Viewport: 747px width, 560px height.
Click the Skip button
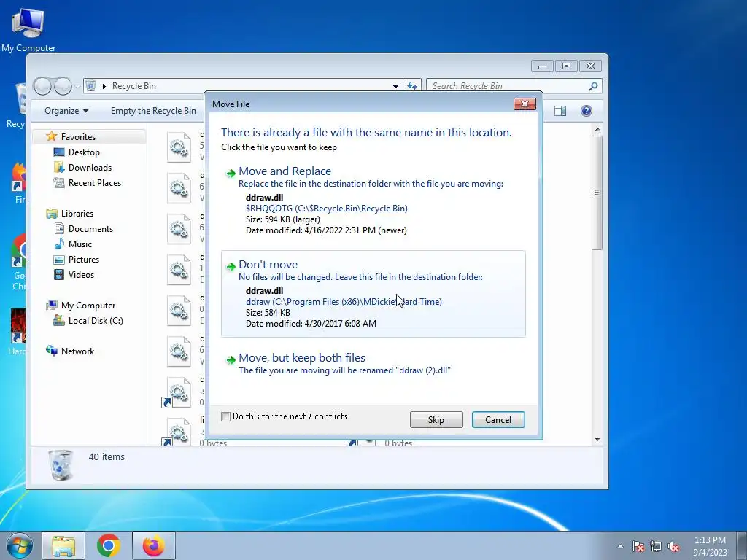(436, 419)
